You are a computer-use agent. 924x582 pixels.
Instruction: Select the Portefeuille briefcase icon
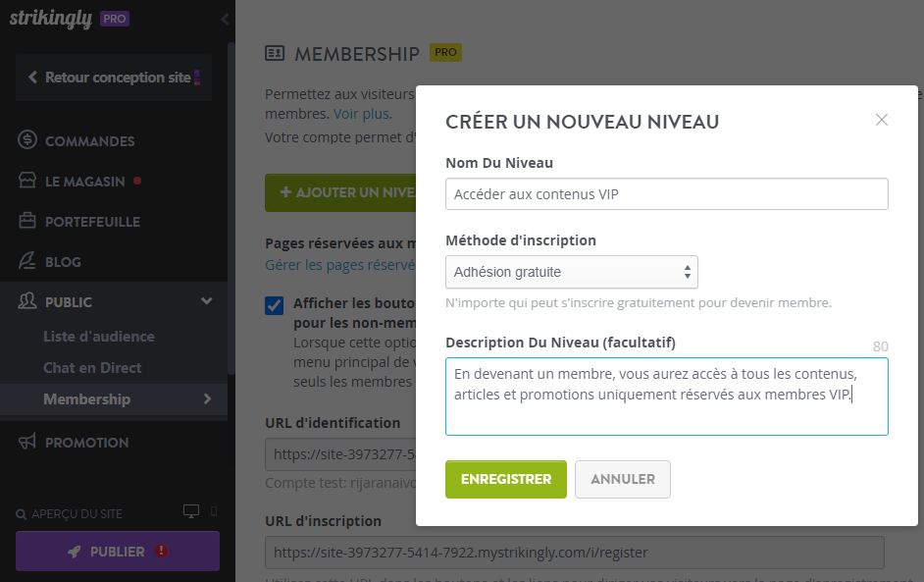tap(27, 221)
